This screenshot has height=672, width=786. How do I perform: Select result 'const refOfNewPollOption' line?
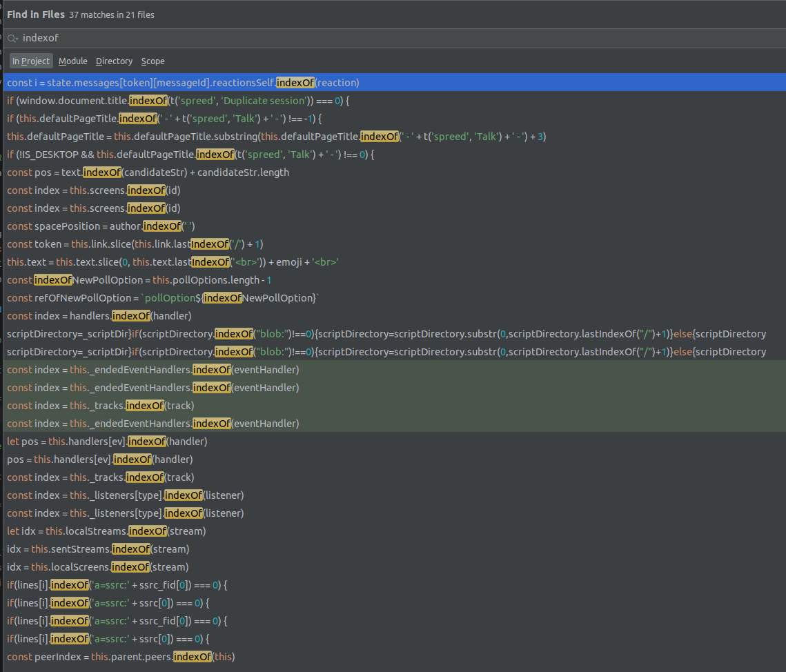pos(395,297)
